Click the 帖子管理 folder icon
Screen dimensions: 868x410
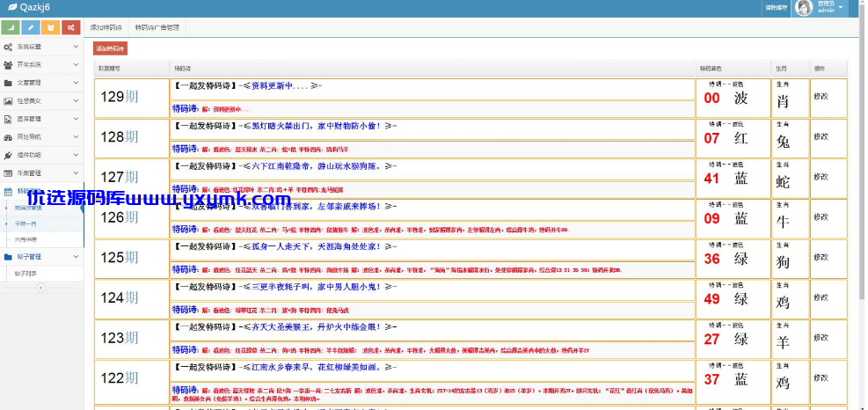click(x=8, y=257)
